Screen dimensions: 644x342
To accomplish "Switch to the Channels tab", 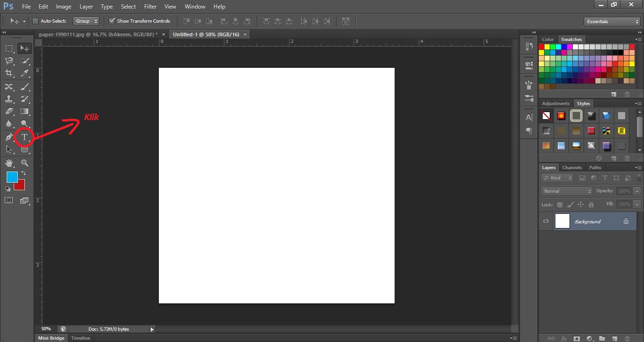I will point(572,168).
